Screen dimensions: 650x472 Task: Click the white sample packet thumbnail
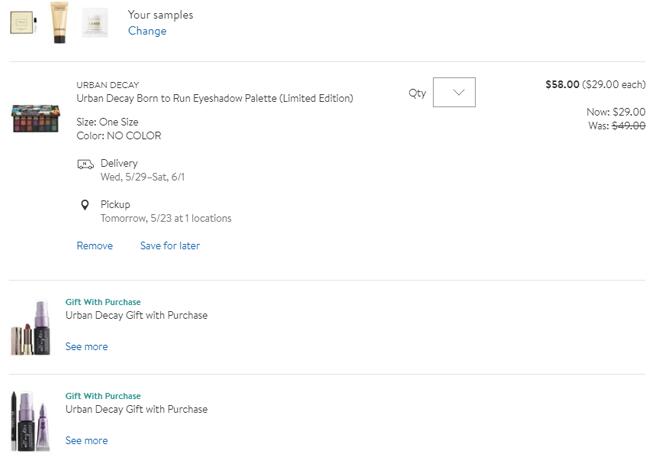click(95, 22)
